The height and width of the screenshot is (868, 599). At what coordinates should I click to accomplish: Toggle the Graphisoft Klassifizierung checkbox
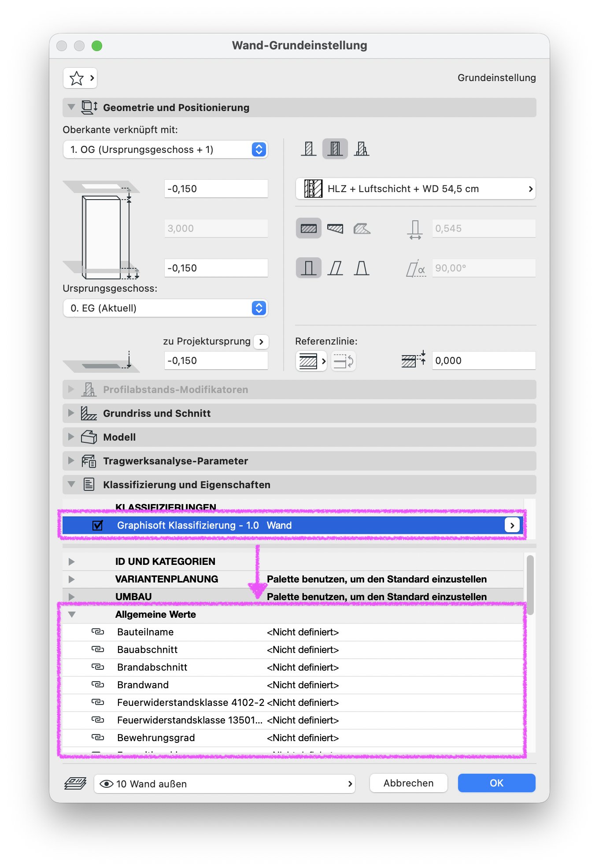click(98, 525)
